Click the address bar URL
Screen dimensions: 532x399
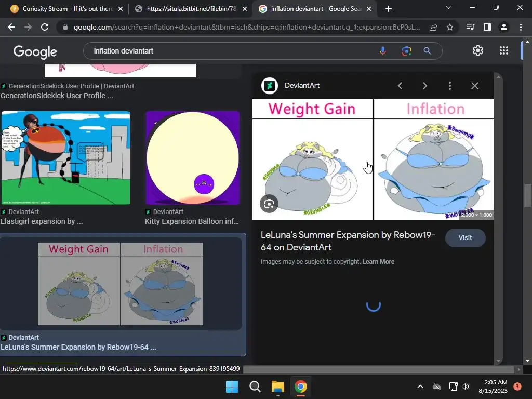click(247, 27)
